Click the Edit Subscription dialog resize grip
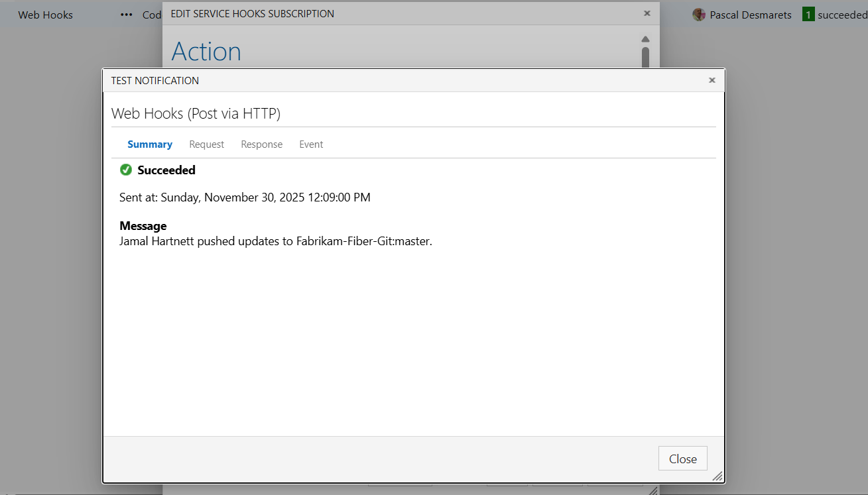 (x=653, y=491)
